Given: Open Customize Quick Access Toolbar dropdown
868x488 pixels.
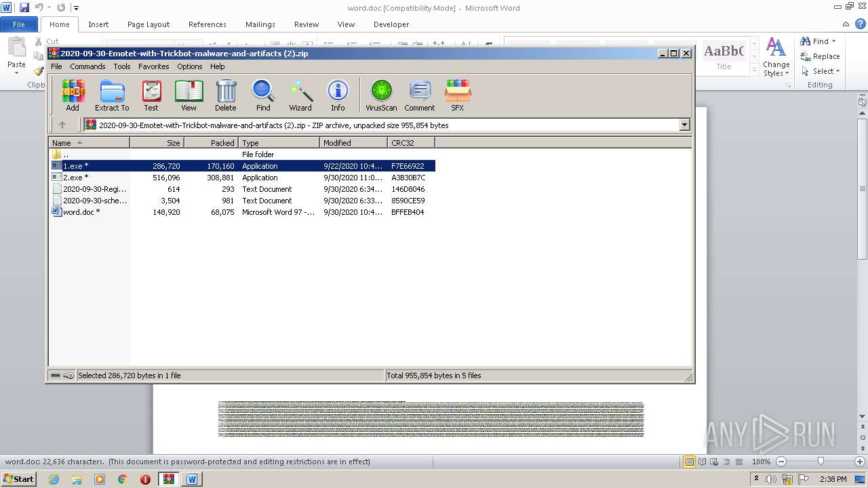Looking at the screenshot, I should [x=77, y=8].
